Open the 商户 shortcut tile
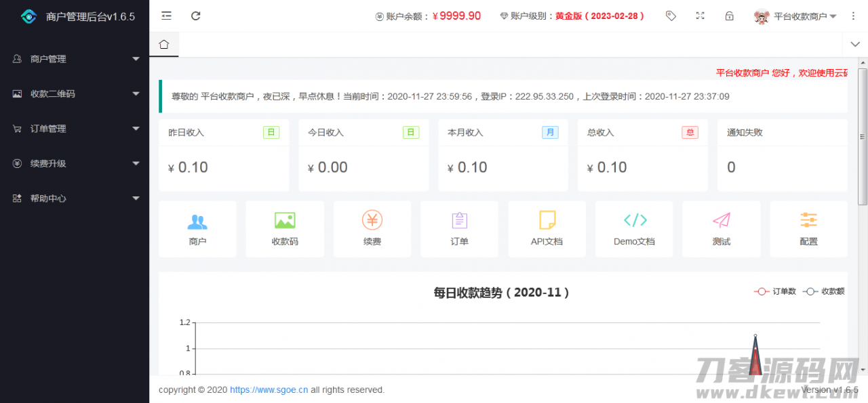 click(x=197, y=229)
